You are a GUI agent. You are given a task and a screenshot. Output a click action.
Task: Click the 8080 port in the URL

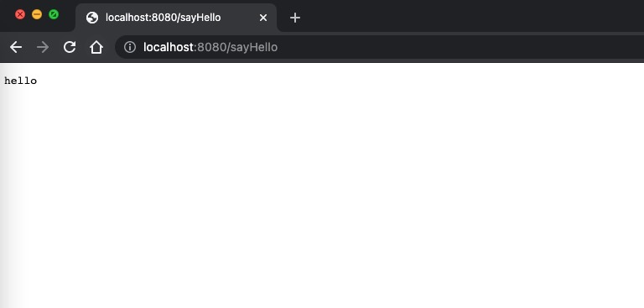pyautogui.click(x=211, y=47)
